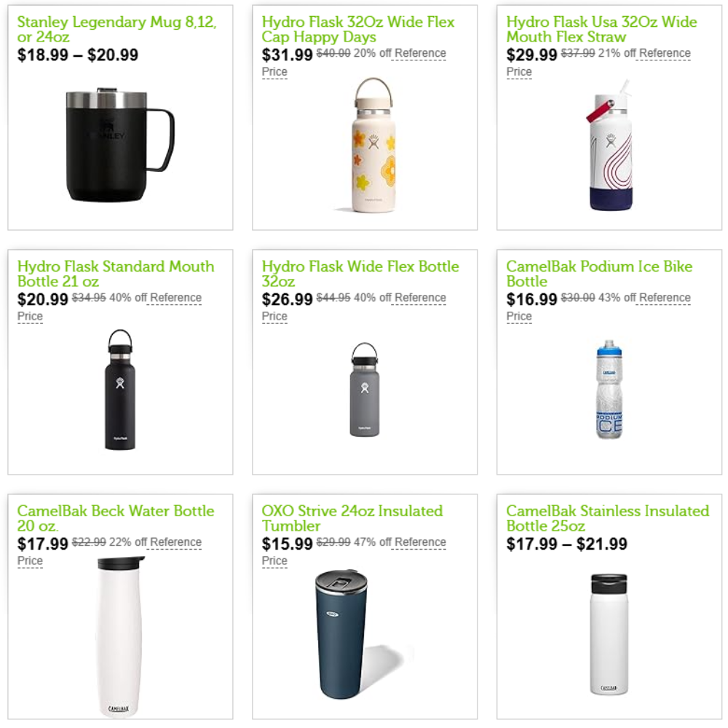This screenshot has width=728, height=728.
Task: Open the Hydro Flask Happy Days title link
Action: click(358, 29)
